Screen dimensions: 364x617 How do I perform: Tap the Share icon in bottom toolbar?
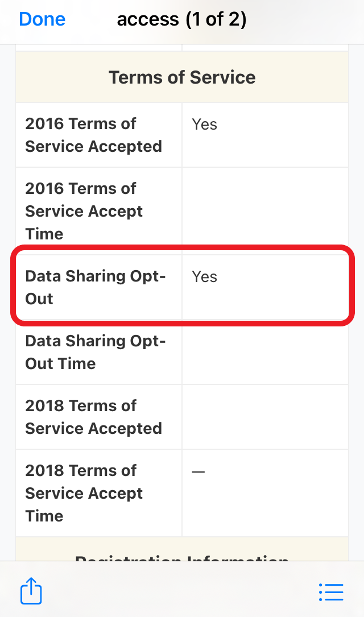tap(31, 592)
